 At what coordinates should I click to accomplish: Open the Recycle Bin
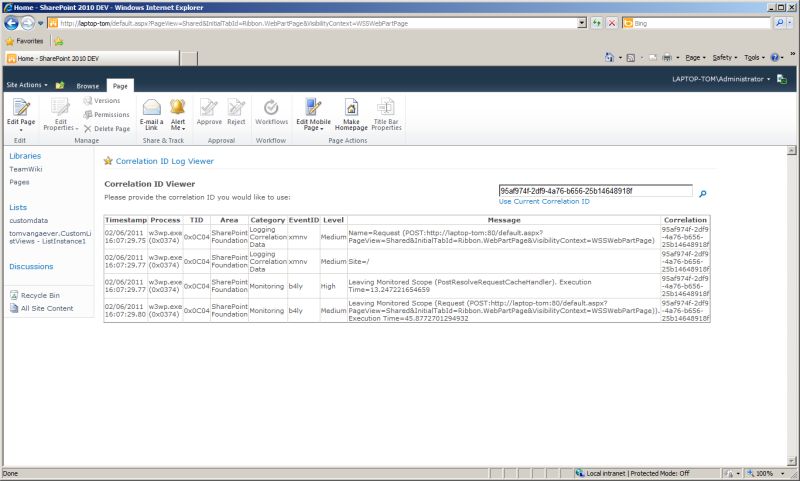(x=40, y=295)
